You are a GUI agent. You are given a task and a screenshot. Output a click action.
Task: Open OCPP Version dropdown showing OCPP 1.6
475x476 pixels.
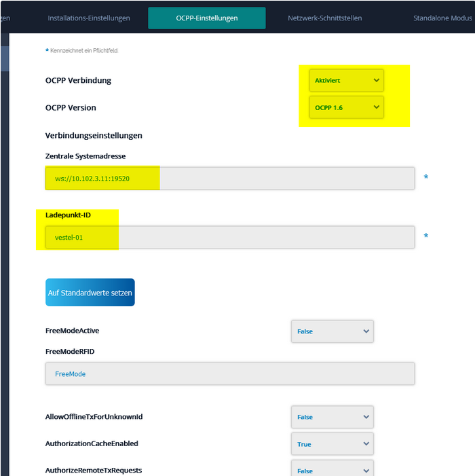(346, 107)
